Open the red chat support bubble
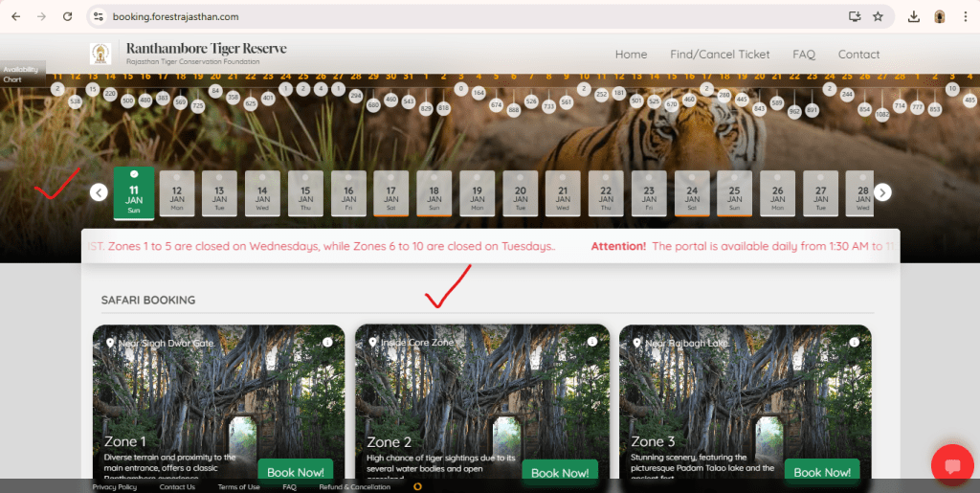980x493 pixels. 951,466
